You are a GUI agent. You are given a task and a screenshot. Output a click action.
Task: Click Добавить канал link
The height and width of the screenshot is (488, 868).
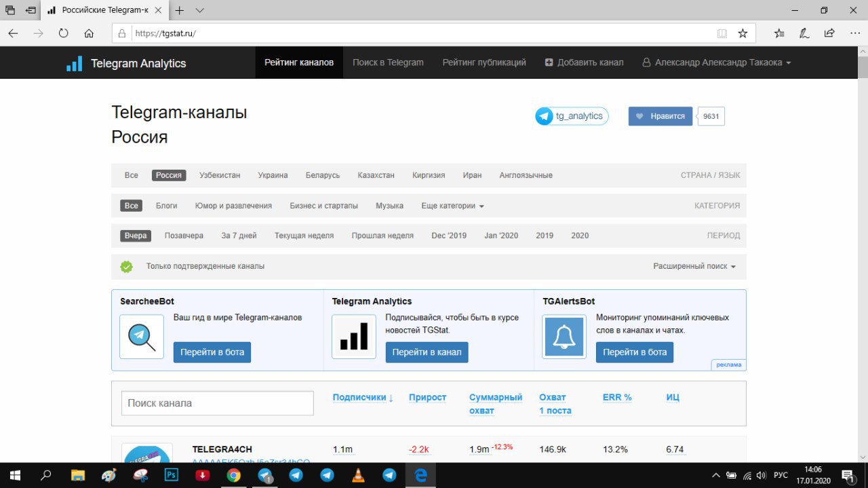tap(584, 62)
